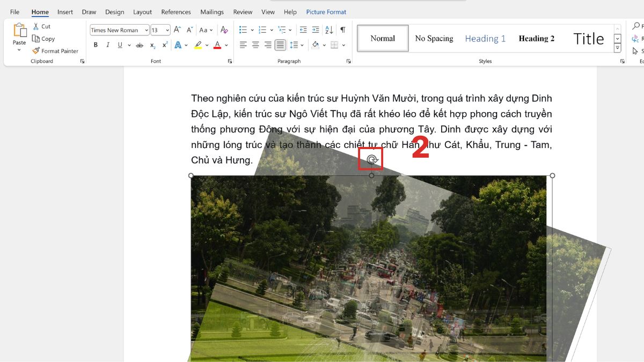
Task: Switch to the Picture Format tab
Action: click(326, 12)
